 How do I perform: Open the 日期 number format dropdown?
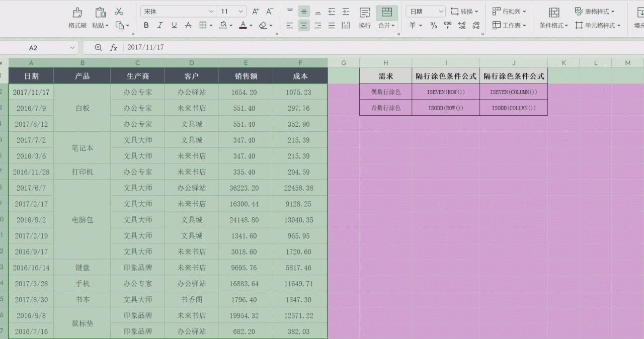[x=440, y=11]
